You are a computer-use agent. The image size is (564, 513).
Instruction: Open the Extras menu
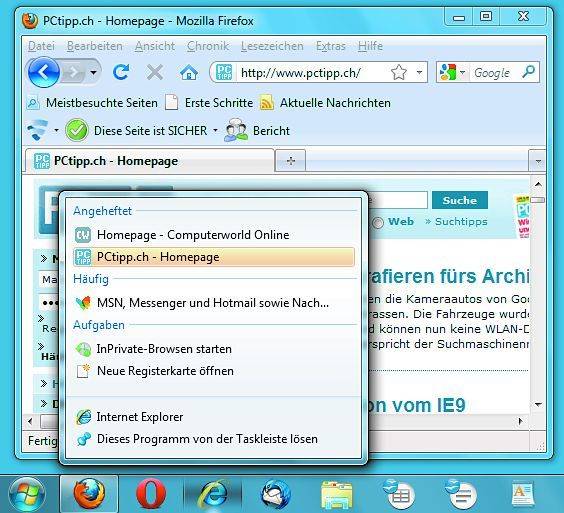point(331,46)
